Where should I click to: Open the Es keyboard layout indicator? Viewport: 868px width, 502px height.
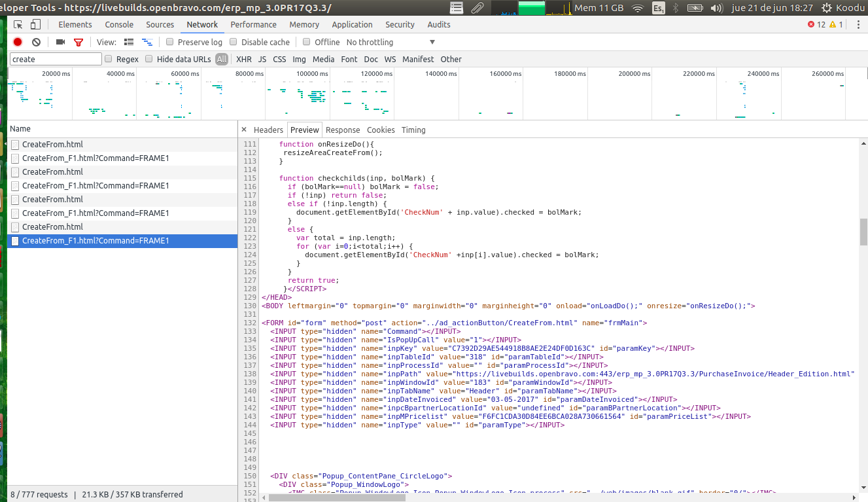tap(658, 8)
